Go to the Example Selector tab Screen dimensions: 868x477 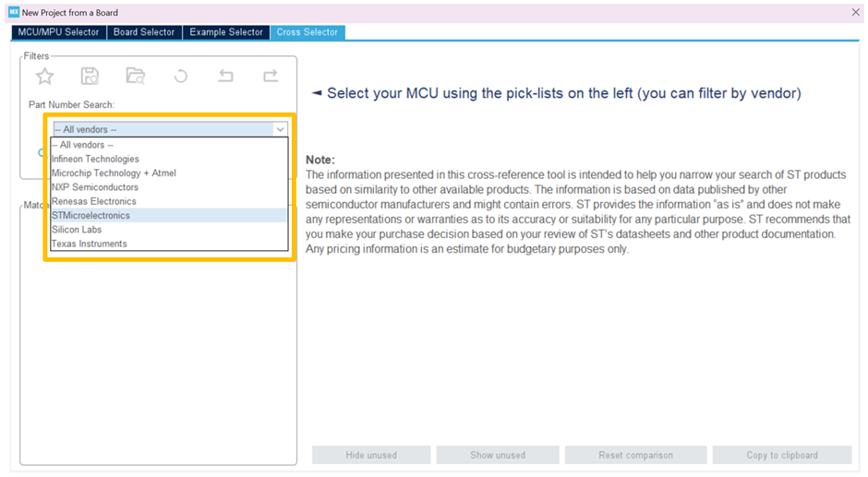[226, 32]
